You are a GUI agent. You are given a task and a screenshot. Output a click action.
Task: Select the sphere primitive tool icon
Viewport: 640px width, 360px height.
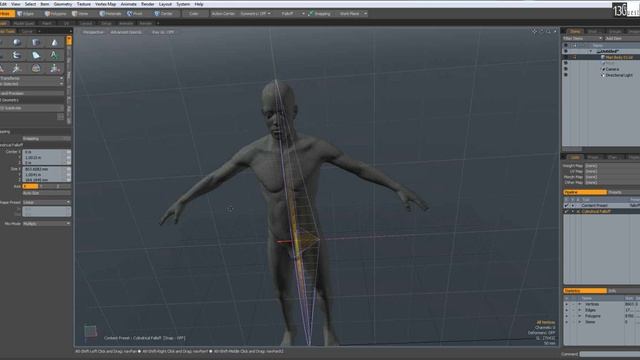point(17,42)
